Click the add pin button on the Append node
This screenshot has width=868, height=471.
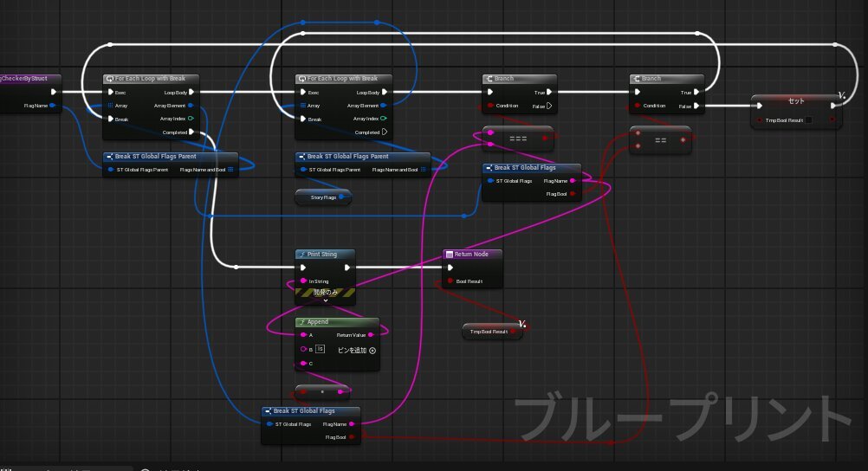372,350
